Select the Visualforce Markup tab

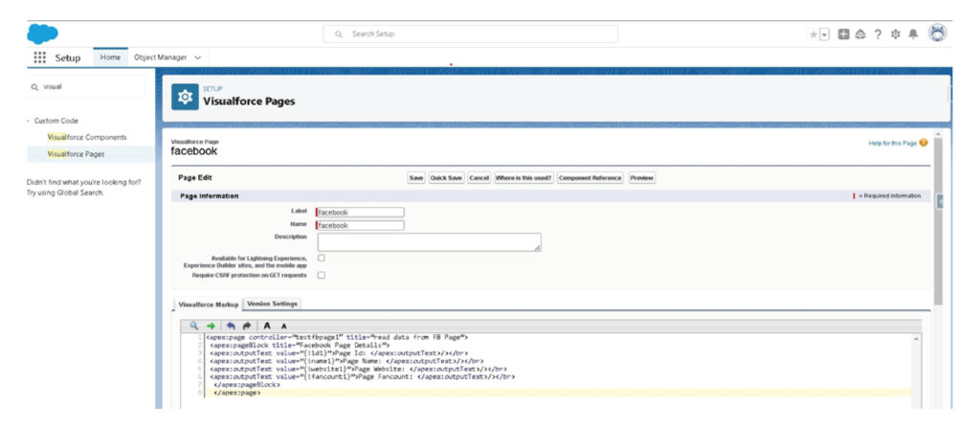[x=208, y=305]
